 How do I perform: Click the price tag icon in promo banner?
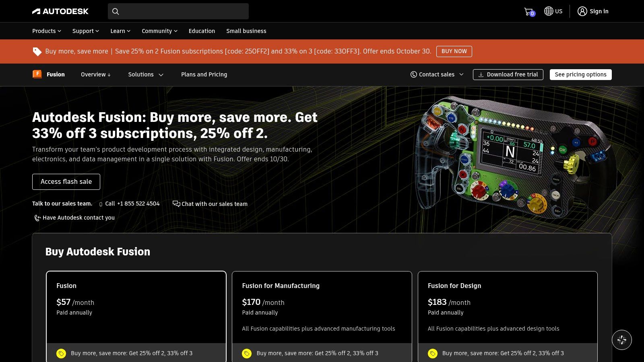(37, 51)
